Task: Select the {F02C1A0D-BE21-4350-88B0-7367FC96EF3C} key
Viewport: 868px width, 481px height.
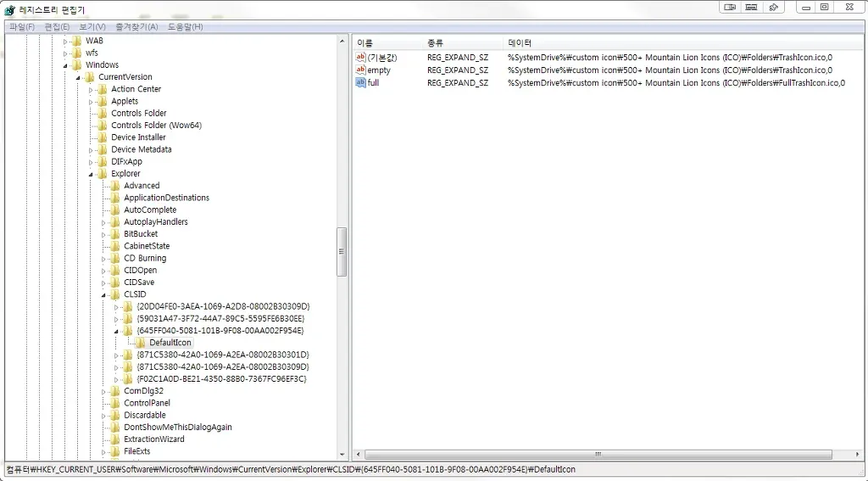Action: pos(221,379)
